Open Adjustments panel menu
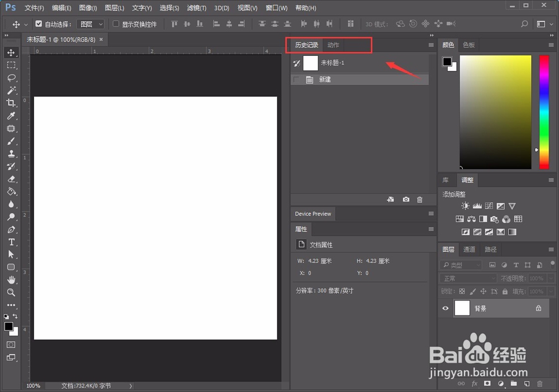559x392 pixels. click(x=551, y=180)
